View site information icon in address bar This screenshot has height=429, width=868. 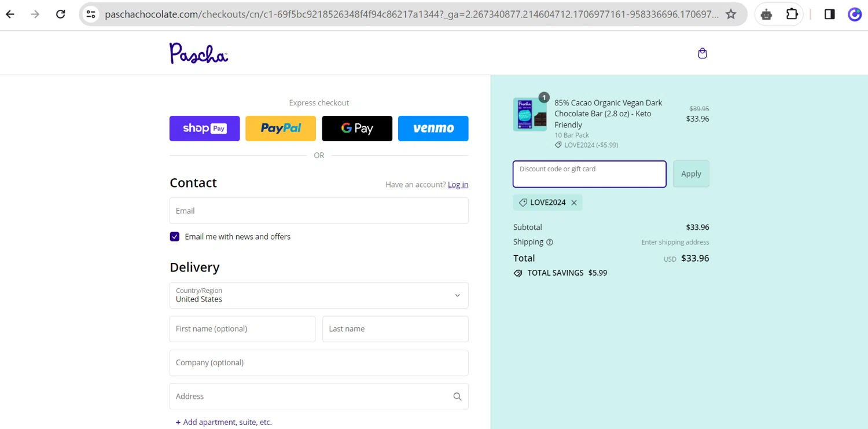(x=91, y=14)
